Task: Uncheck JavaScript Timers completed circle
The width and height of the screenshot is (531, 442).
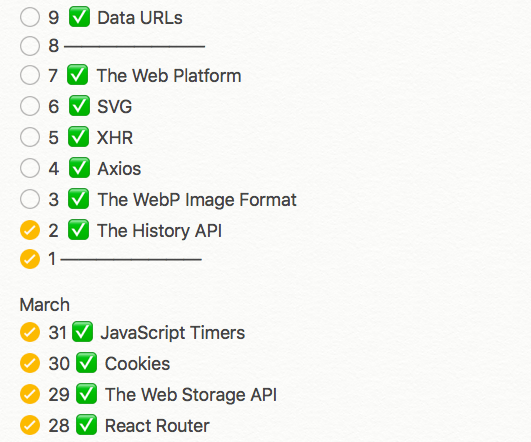Action: click(x=30, y=332)
